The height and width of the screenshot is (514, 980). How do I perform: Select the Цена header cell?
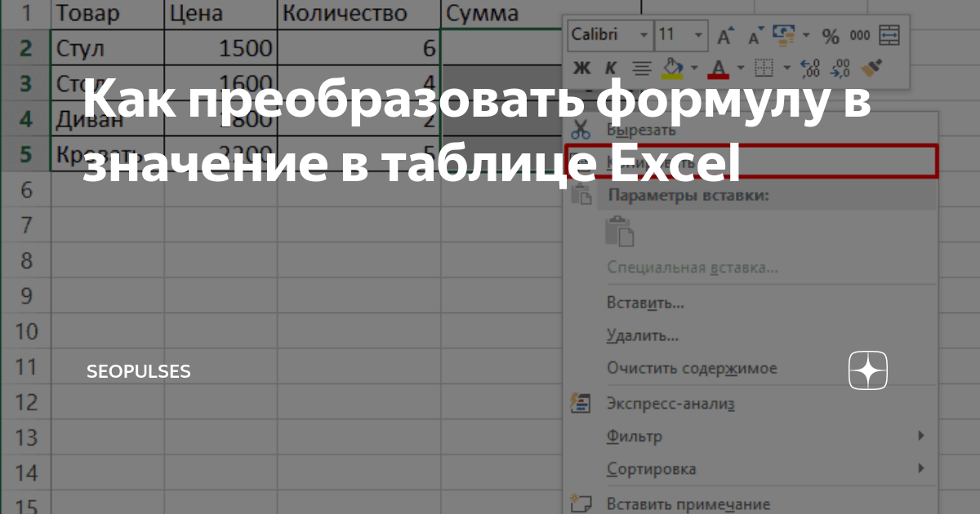220,13
